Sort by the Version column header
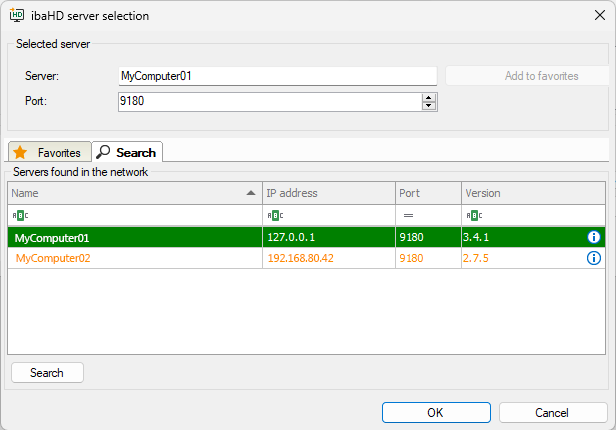 pos(533,193)
